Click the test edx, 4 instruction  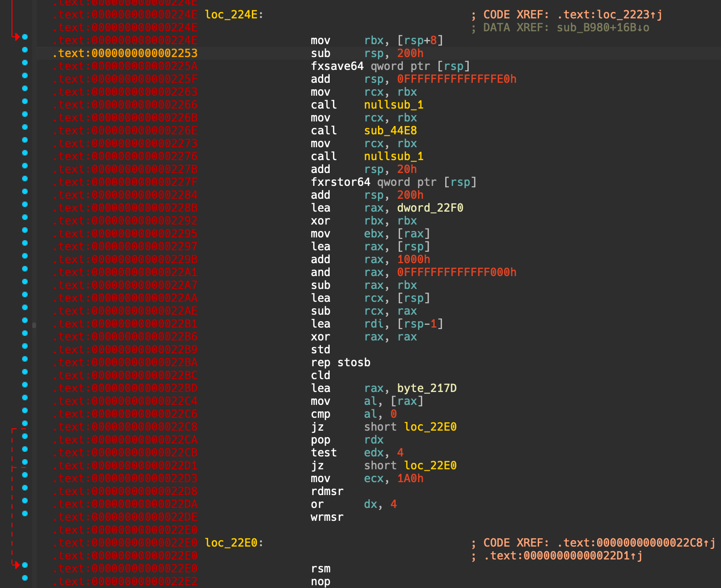point(357,453)
